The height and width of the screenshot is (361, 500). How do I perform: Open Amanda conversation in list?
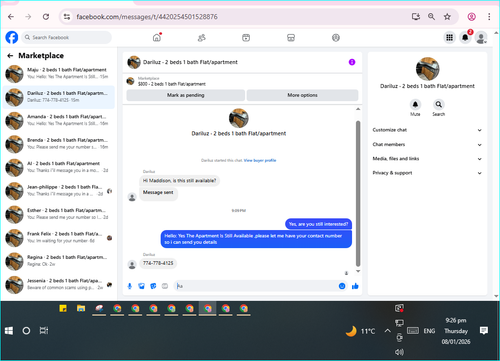(x=59, y=120)
